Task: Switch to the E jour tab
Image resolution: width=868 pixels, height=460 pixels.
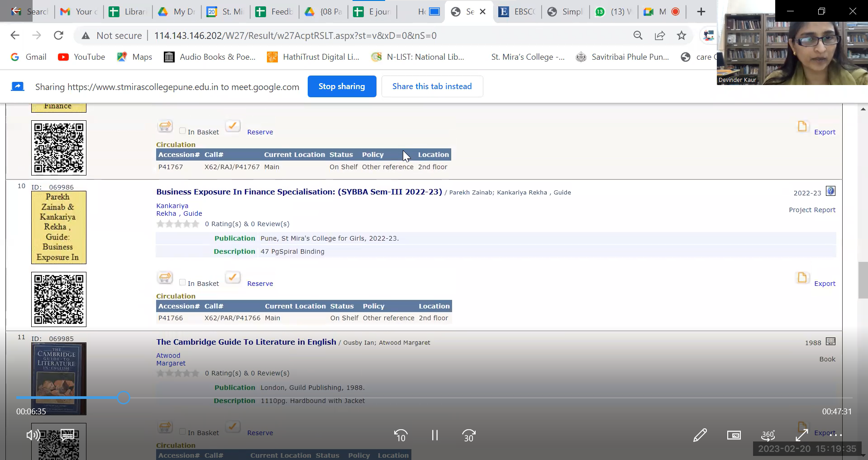Action: point(372,12)
